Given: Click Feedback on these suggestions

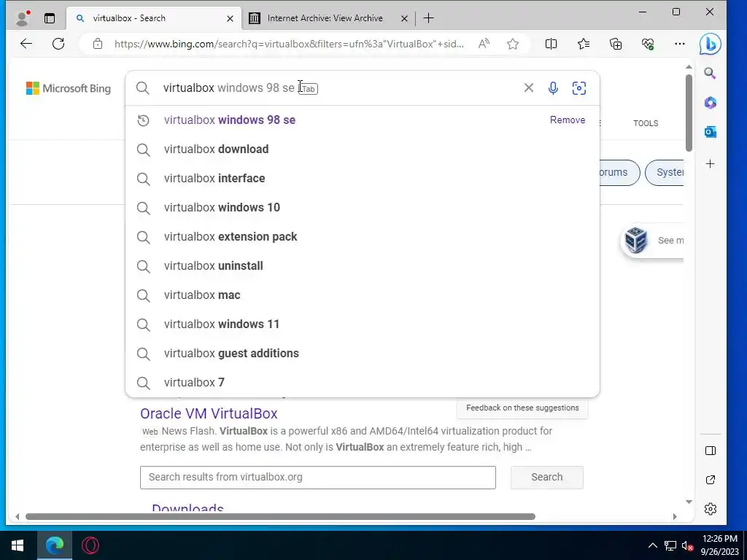Looking at the screenshot, I should coord(522,408).
